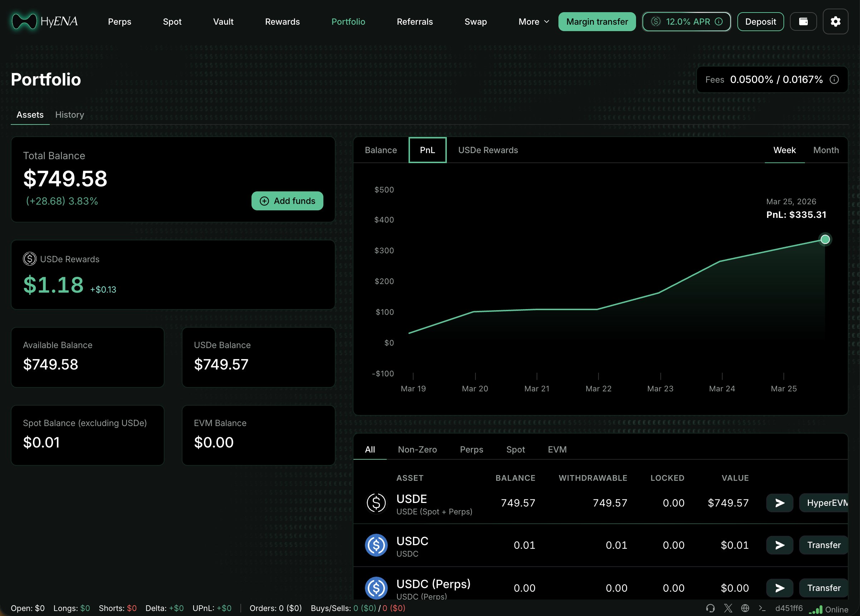Select the Week chart range
This screenshot has width=860, height=616.
tap(784, 150)
